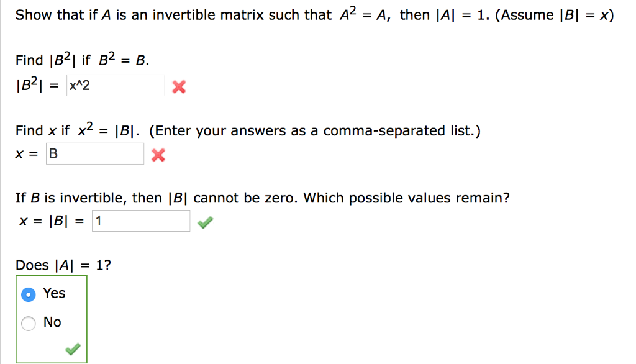
Task: Select the Yes radio button
Action: coord(27,294)
